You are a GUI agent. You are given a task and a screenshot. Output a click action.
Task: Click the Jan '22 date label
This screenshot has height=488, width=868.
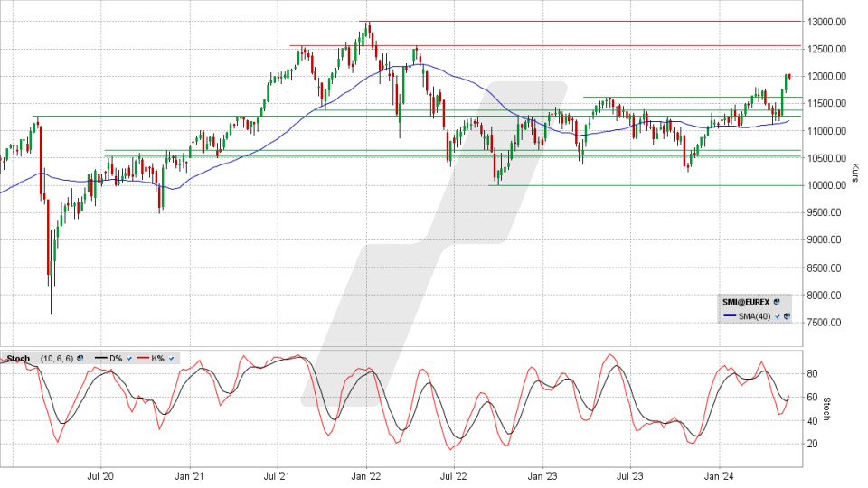pos(366,476)
